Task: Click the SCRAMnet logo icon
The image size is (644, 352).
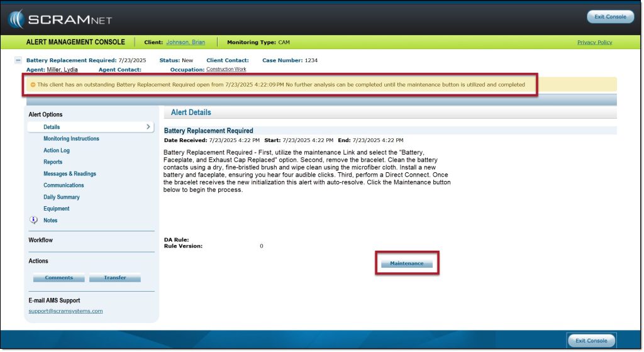Action: (17, 19)
